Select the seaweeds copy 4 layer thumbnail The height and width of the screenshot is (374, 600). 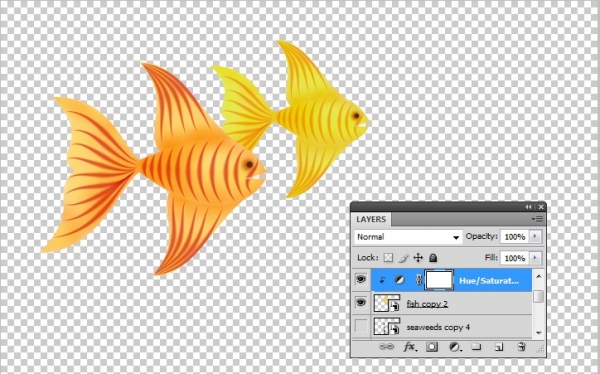coord(387,327)
